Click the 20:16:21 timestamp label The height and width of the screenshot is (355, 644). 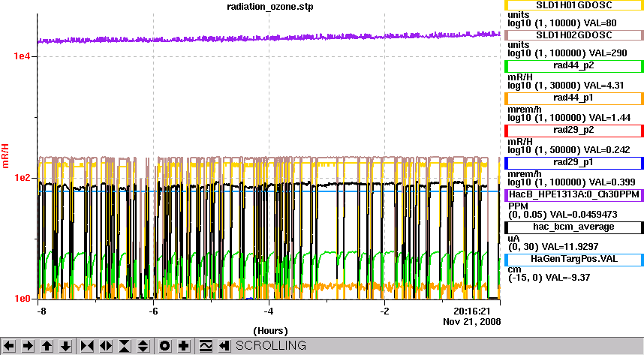[x=472, y=311]
